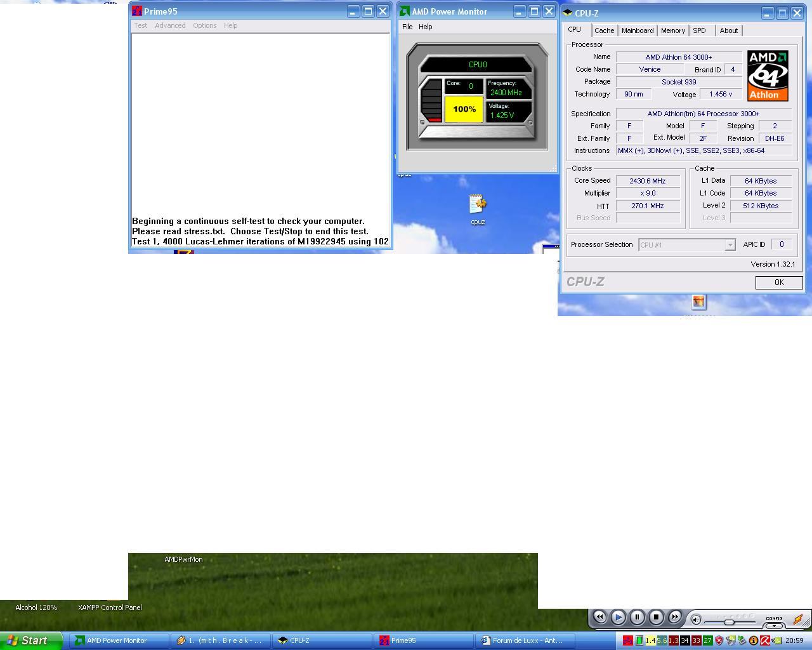Click the OK button in CPU-Z
Screen dimensions: 812x650
(779, 282)
